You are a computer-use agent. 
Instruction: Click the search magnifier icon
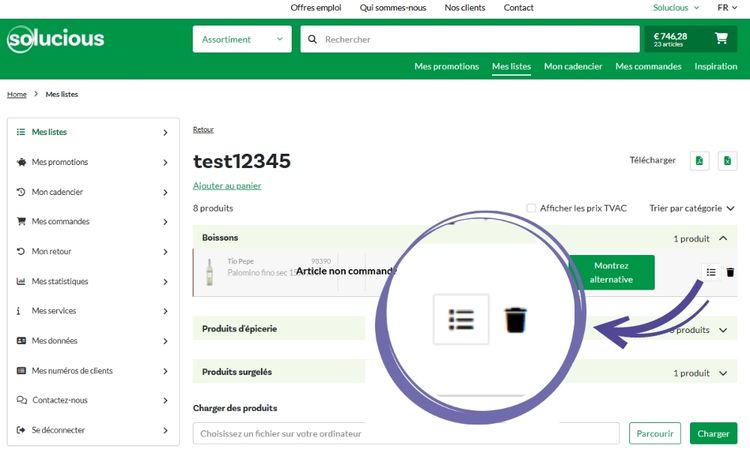pos(313,40)
